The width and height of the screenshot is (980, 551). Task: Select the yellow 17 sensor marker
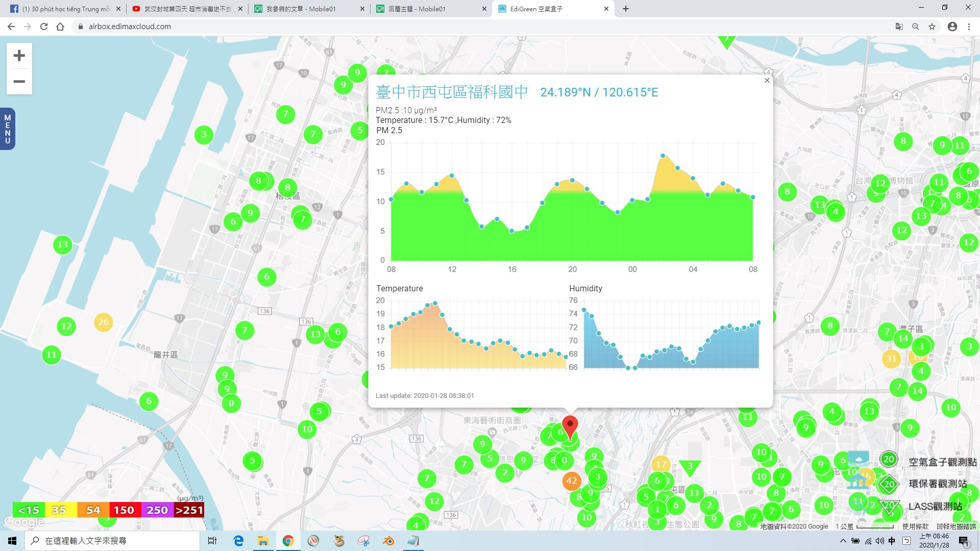(x=661, y=464)
